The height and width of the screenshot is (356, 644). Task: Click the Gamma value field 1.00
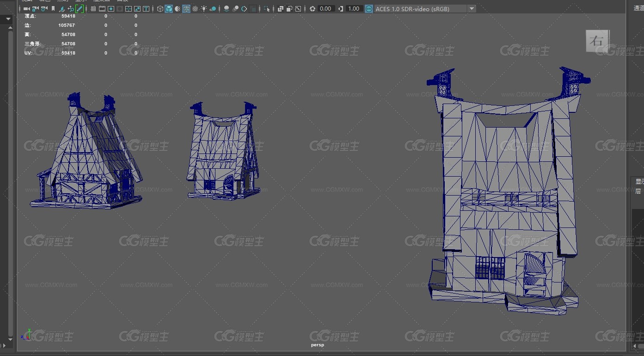(354, 9)
